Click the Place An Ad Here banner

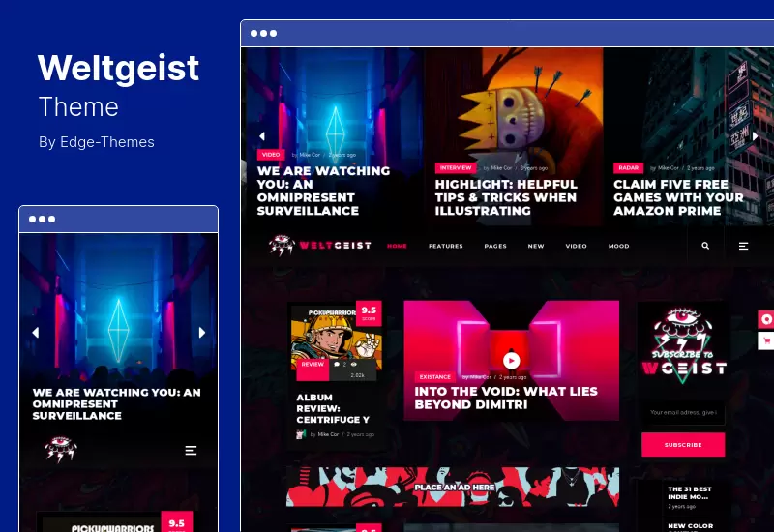point(453,487)
